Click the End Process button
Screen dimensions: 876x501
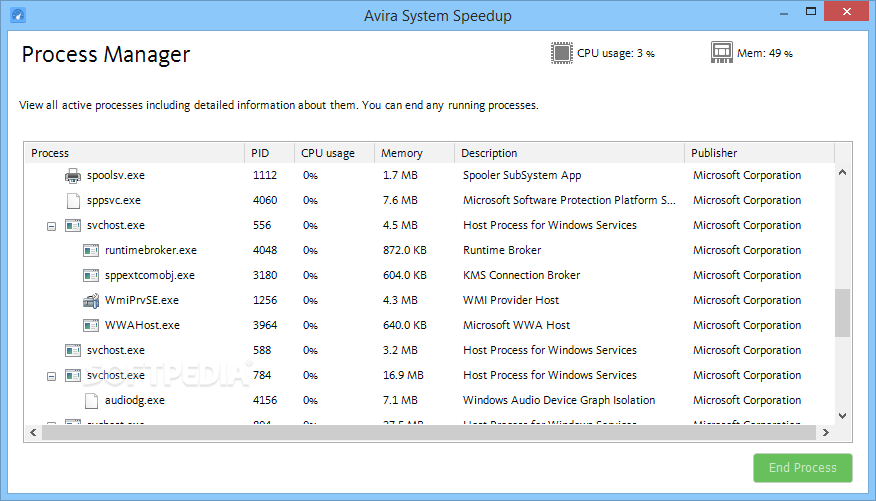[803, 468]
